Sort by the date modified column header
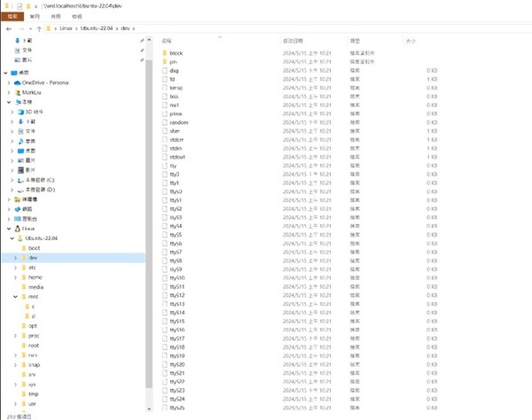Image resolution: width=532 pixels, height=420 pixels. pos(293,41)
